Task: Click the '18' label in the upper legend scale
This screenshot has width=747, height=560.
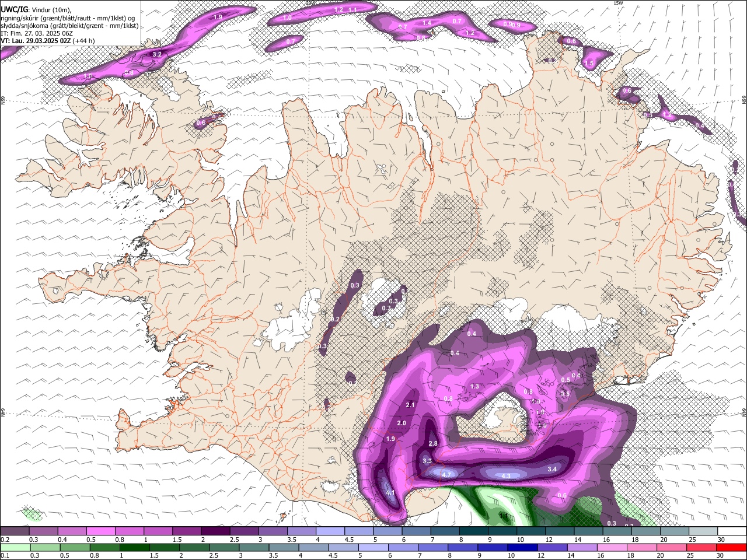Action: (x=634, y=540)
